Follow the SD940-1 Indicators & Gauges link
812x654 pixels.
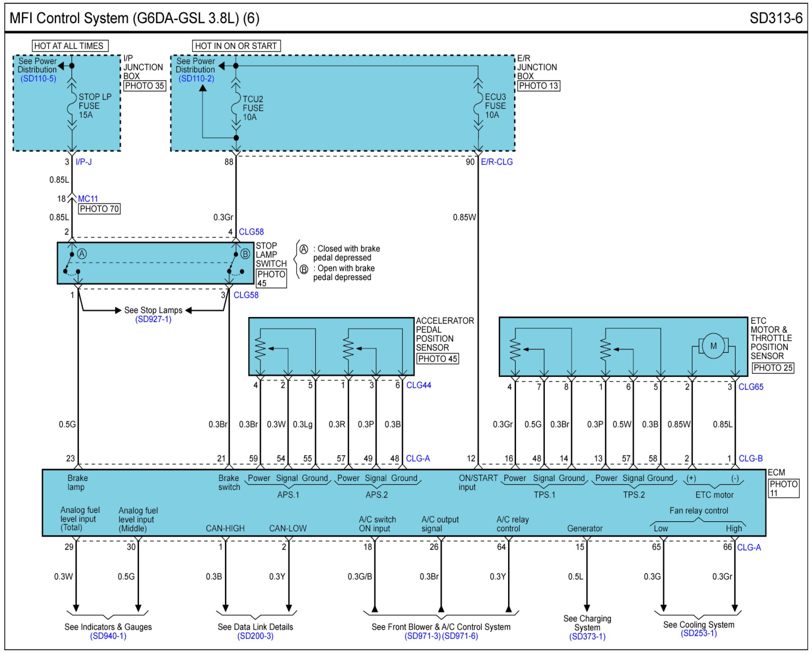pos(108,636)
